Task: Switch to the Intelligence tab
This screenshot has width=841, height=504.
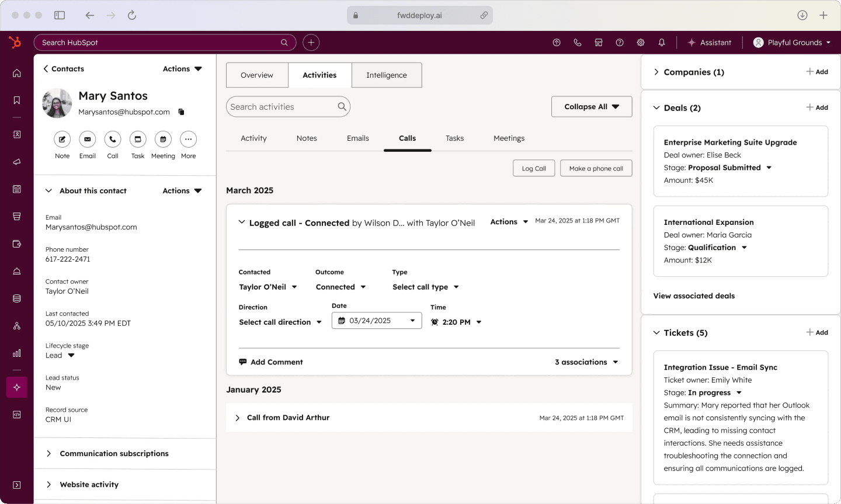Action: click(x=387, y=75)
